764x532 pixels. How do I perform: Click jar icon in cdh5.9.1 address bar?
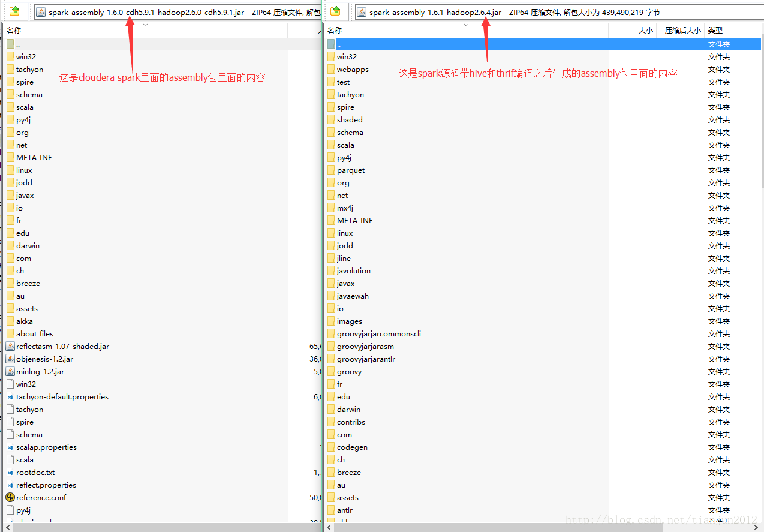tap(41, 11)
